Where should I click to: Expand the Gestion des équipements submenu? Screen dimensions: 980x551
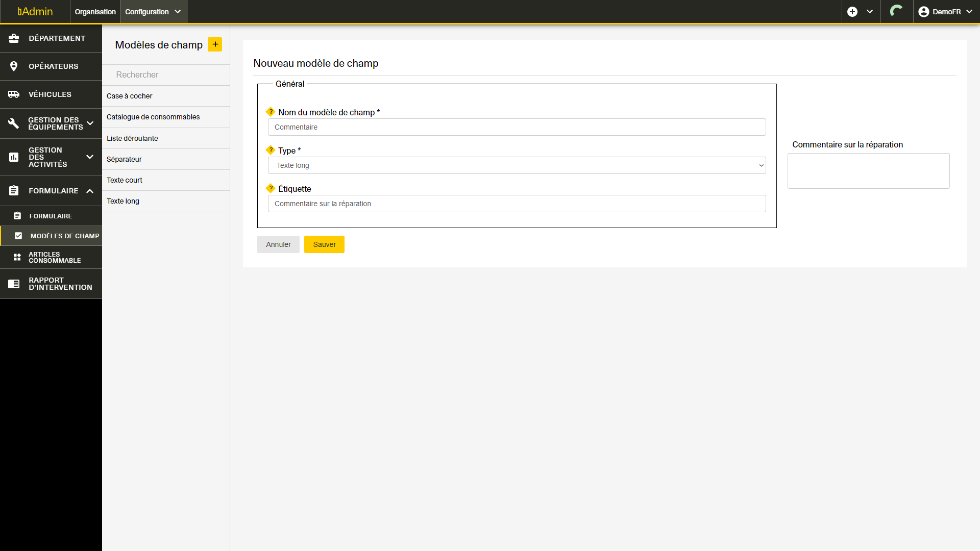point(90,123)
